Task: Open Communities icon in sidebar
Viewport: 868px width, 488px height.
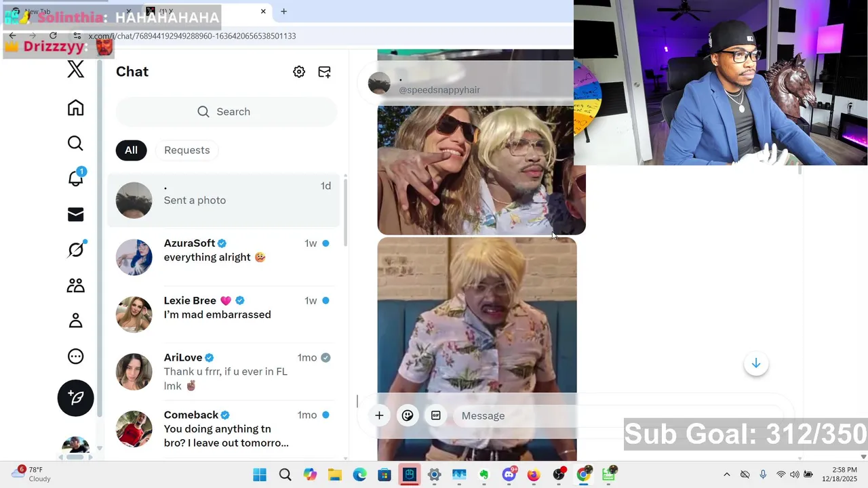Action: [x=76, y=285]
